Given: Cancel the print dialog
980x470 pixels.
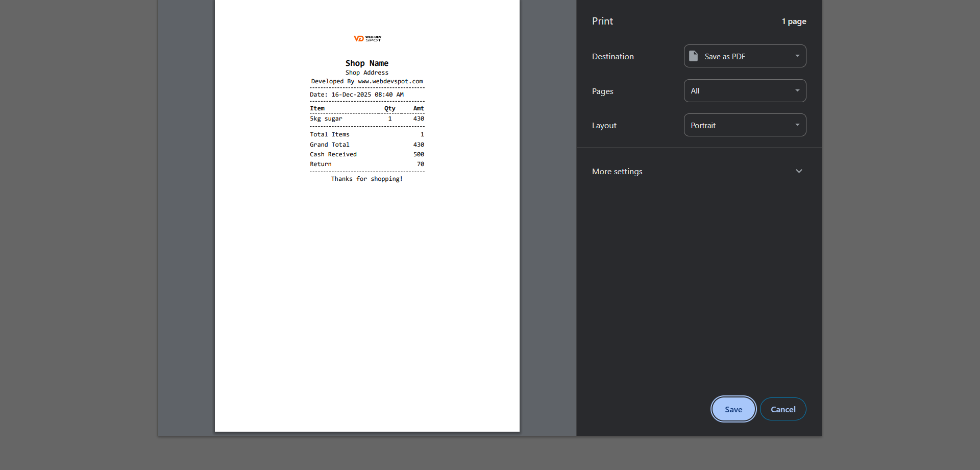Looking at the screenshot, I should pyautogui.click(x=782, y=409).
